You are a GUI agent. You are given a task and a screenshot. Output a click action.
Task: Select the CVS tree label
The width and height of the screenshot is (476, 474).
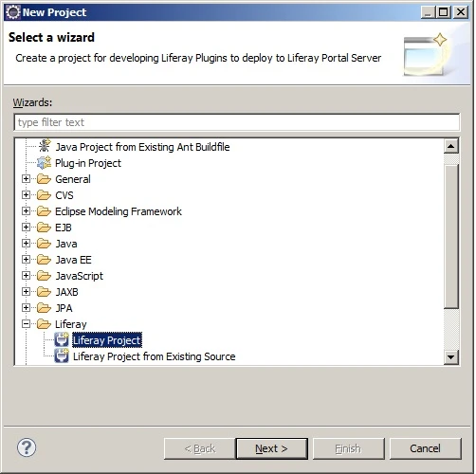(x=64, y=195)
